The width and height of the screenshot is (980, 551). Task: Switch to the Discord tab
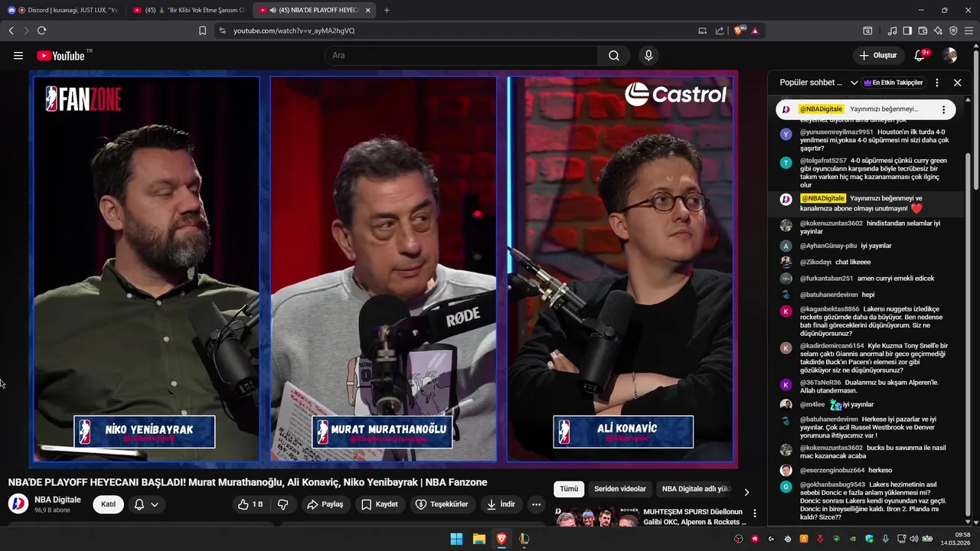pos(63,10)
